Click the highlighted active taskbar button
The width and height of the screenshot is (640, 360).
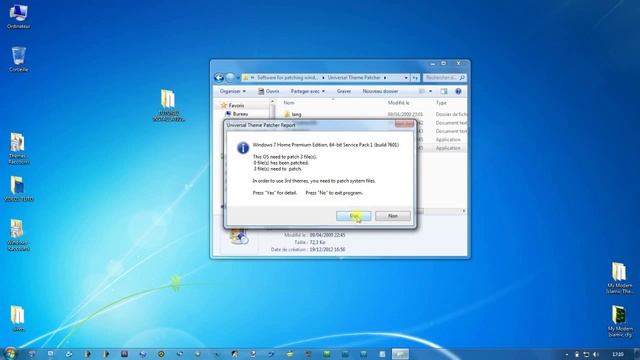400,354
